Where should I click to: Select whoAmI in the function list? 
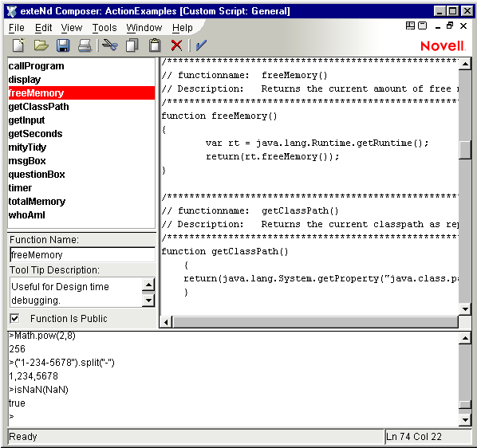pyautogui.click(x=81, y=215)
